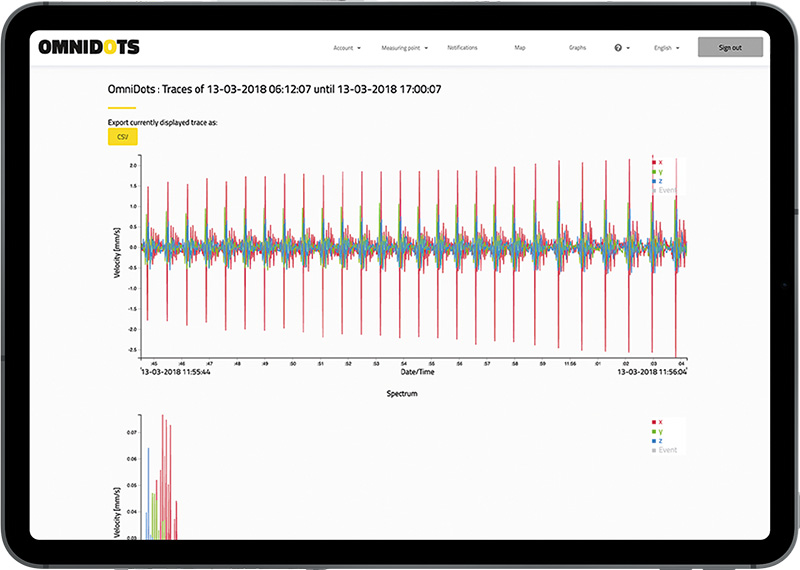
Task: Toggle y series in velocity chart legend
Action: click(x=658, y=171)
